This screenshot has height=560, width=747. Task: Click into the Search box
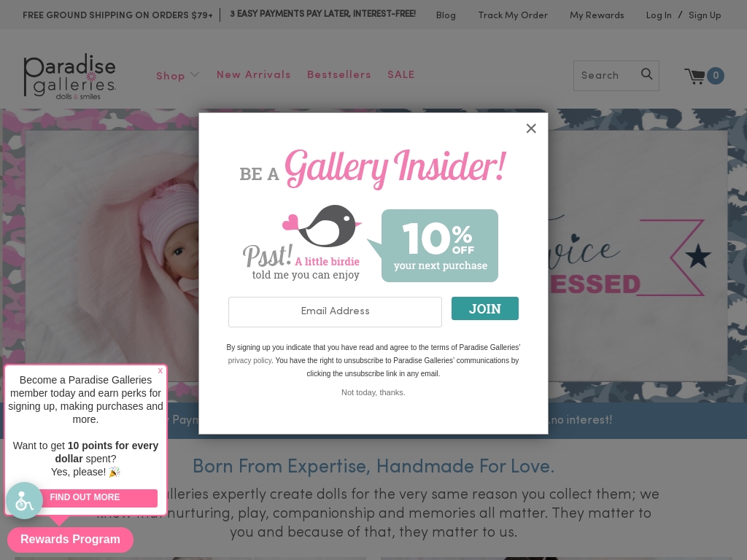pos(606,75)
